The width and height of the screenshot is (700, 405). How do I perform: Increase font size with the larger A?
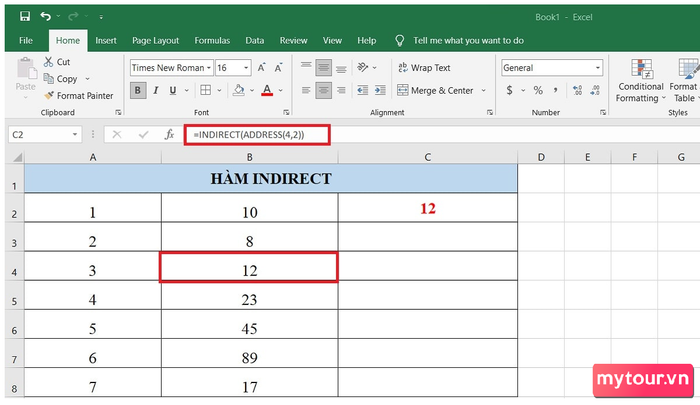pyautogui.click(x=262, y=68)
